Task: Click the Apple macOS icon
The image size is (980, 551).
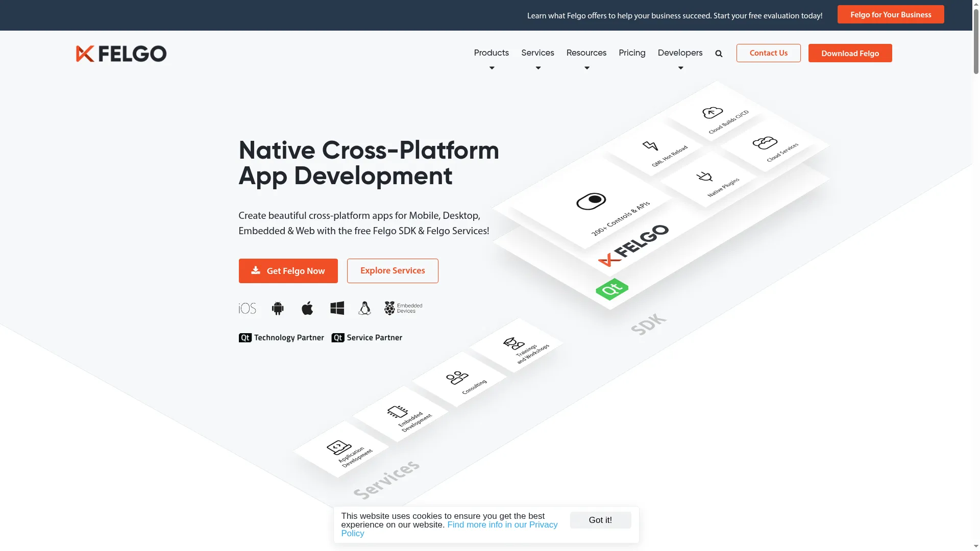Action: (307, 308)
